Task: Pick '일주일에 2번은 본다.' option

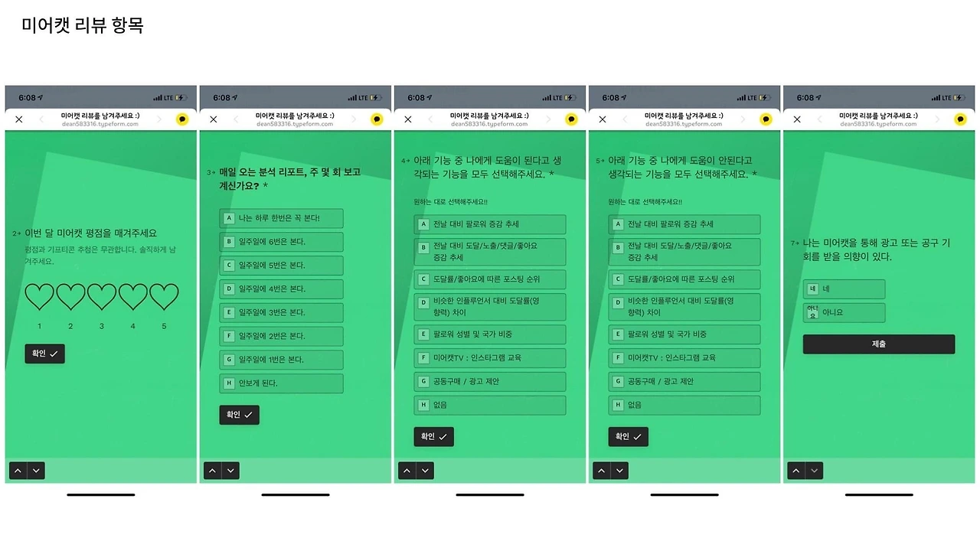Action: 281,336
